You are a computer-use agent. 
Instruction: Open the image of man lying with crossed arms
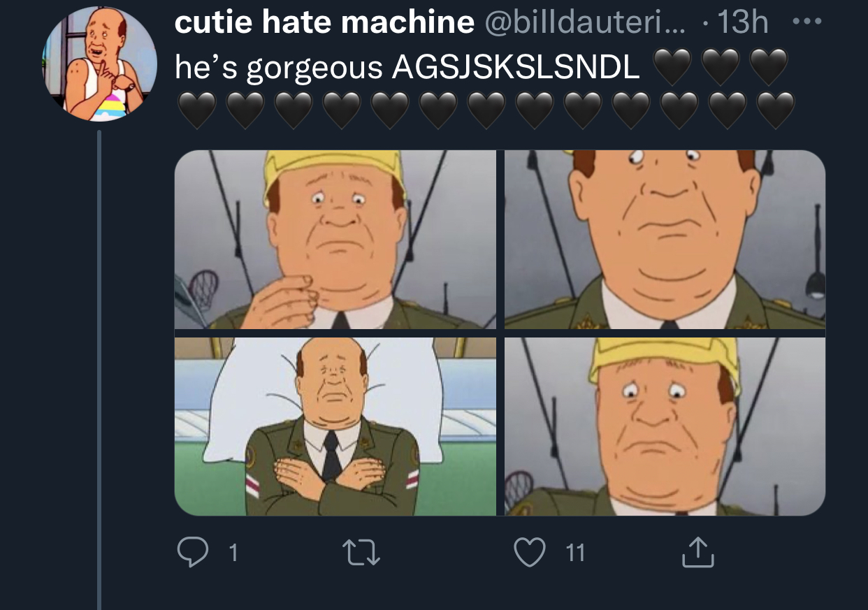click(335, 426)
